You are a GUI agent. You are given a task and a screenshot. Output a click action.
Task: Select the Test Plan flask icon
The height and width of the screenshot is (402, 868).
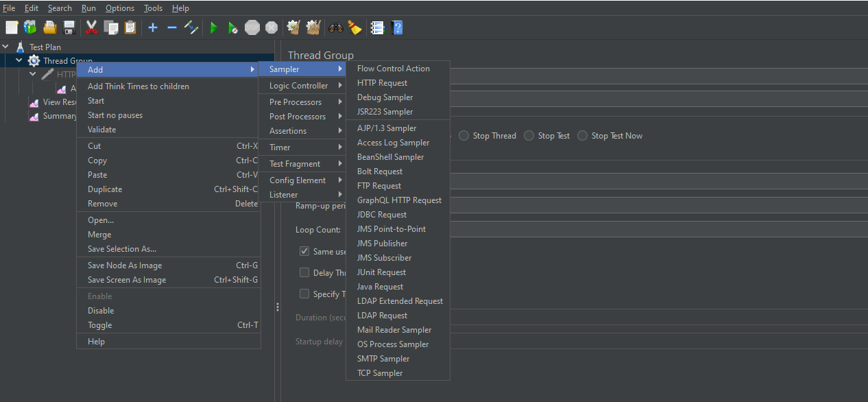point(21,47)
